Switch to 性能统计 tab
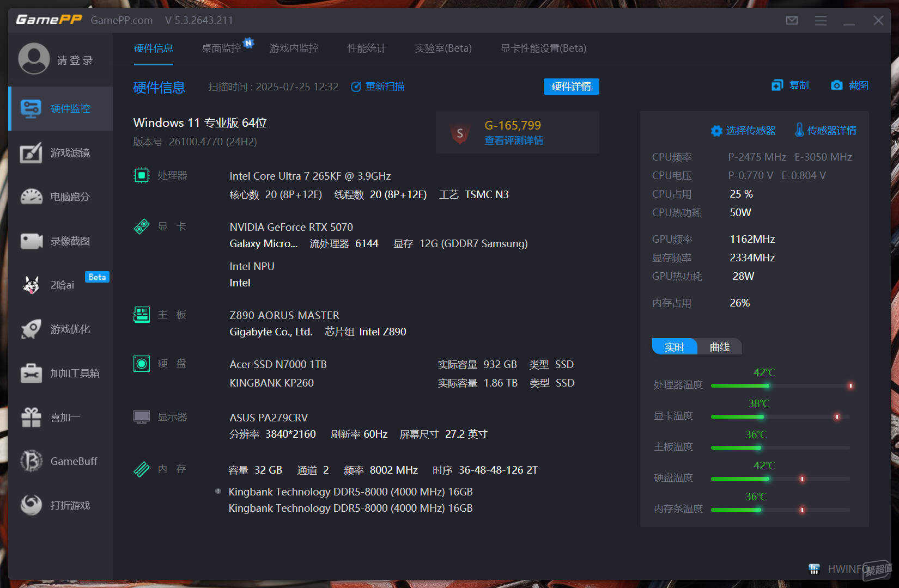The image size is (899, 588). pyautogui.click(x=367, y=48)
